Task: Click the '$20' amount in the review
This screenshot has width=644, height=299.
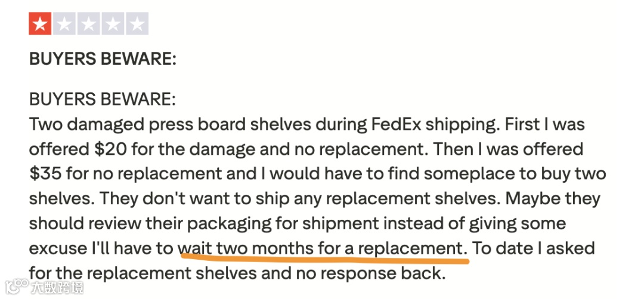Action: pyautogui.click(x=110, y=149)
